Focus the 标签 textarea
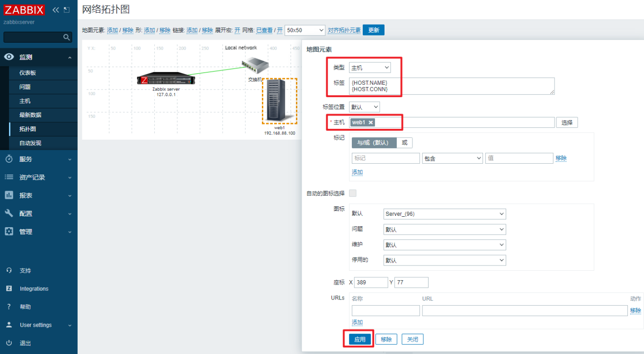Viewport: 644px width, 354px height. (x=452, y=86)
